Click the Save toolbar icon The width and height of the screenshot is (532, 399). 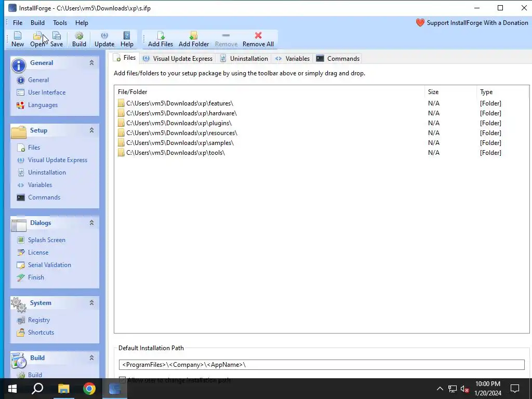tap(57, 39)
